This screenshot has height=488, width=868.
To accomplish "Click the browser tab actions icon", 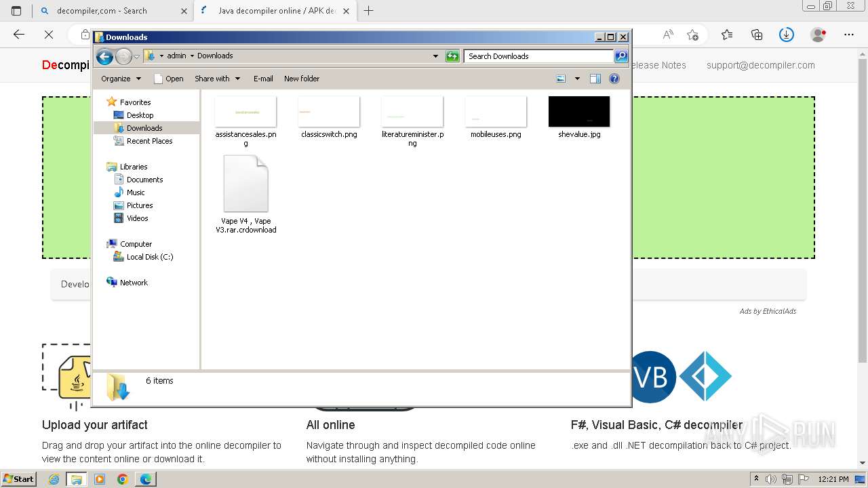I will tap(16, 11).
